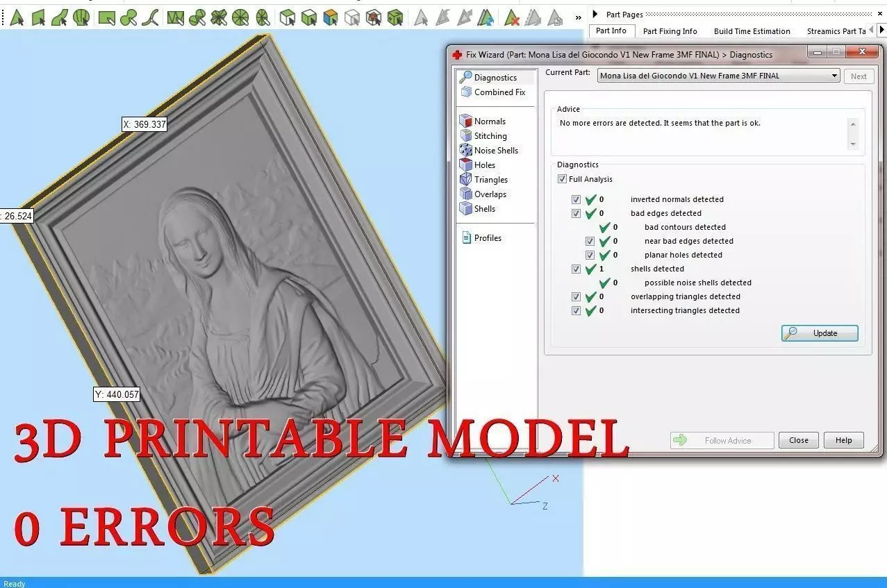
Task: Click the Advice box scroll-down arrow
Action: pos(854,144)
